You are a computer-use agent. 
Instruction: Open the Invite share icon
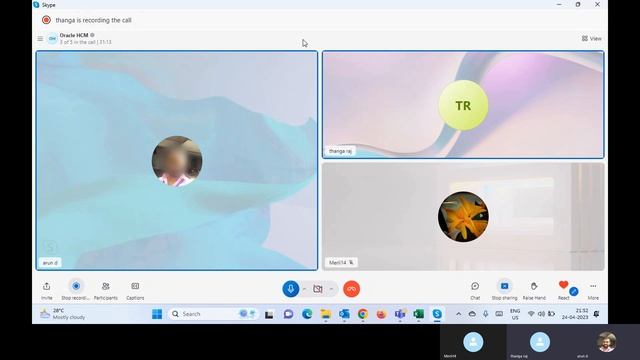(x=47, y=287)
